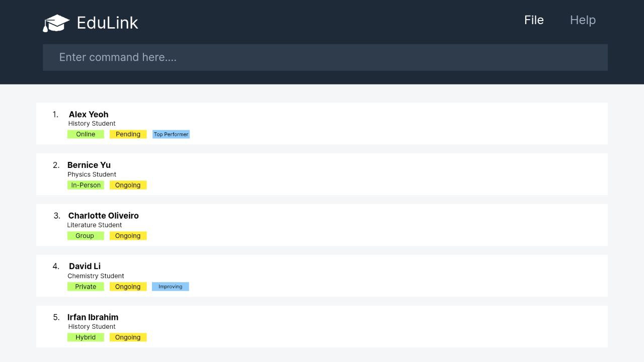644x362 pixels.
Task: Select Alex Yeoh's student name
Action: 89,114
